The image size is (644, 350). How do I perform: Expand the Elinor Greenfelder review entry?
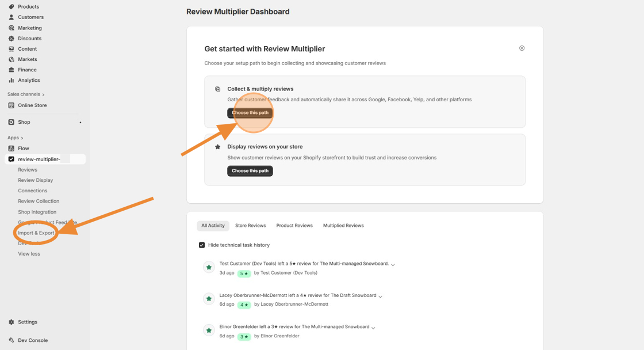[x=373, y=328]
